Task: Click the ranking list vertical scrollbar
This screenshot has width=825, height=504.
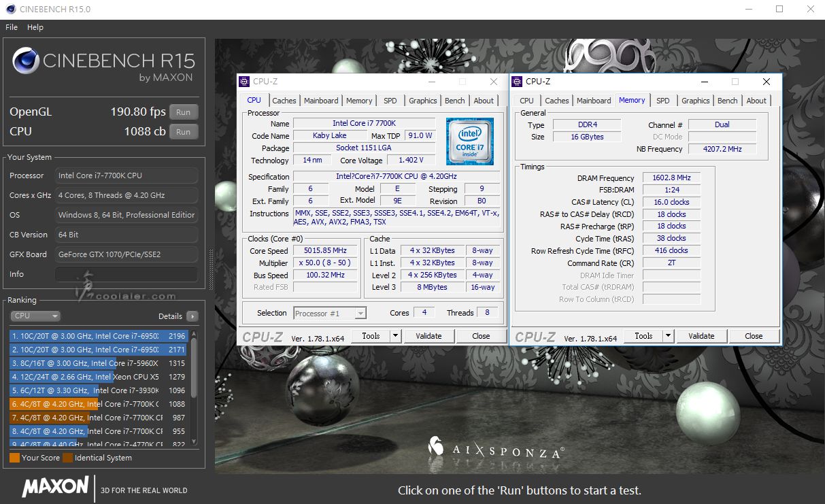Action: tap(194, 388)
